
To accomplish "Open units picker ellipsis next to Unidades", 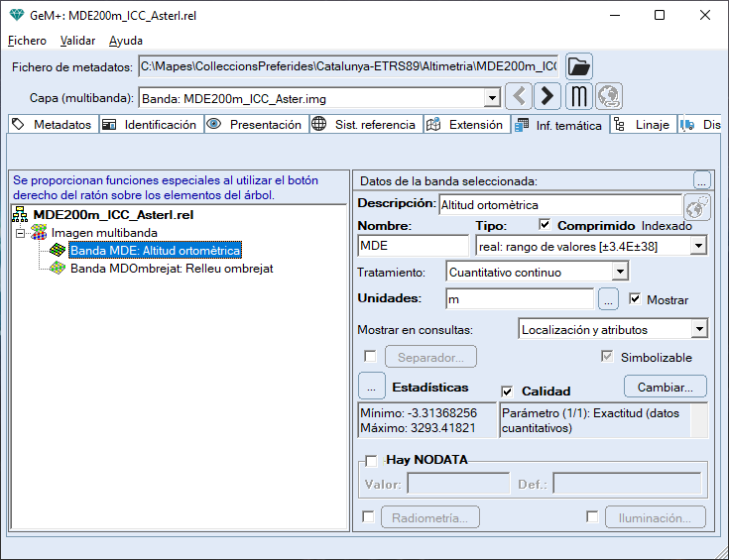I will pos(609,299).
